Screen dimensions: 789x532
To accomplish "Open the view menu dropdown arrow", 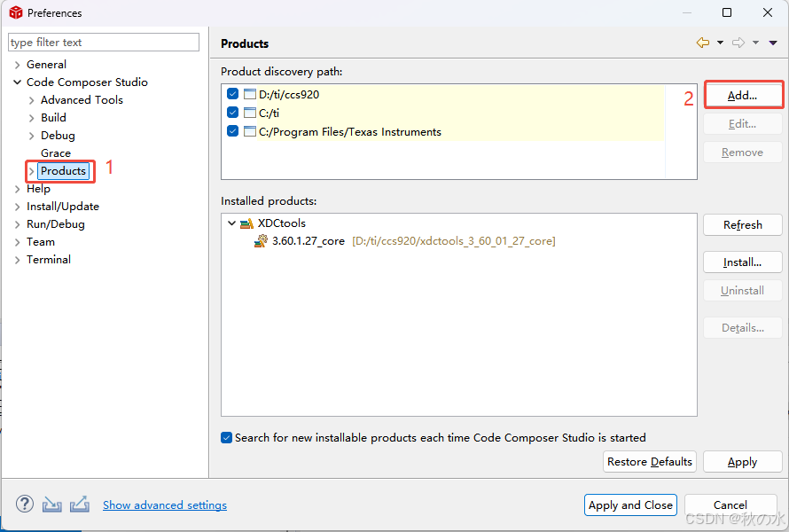I will click(773, 43).
